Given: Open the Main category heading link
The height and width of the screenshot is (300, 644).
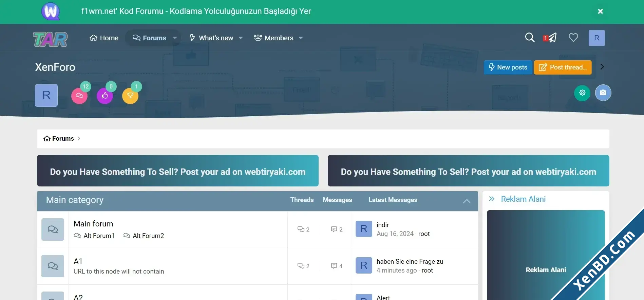Looking at the screenshot, I should (x=75, y=200).
